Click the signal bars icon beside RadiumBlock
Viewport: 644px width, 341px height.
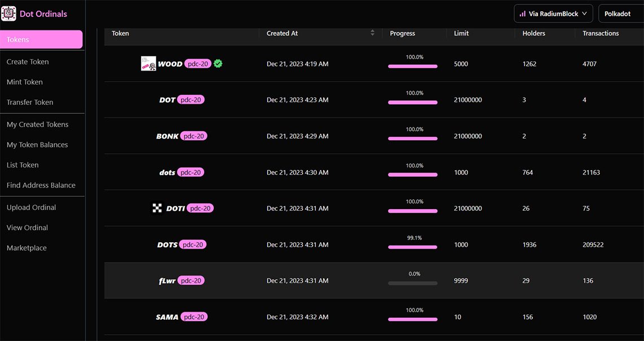[522, 14]
